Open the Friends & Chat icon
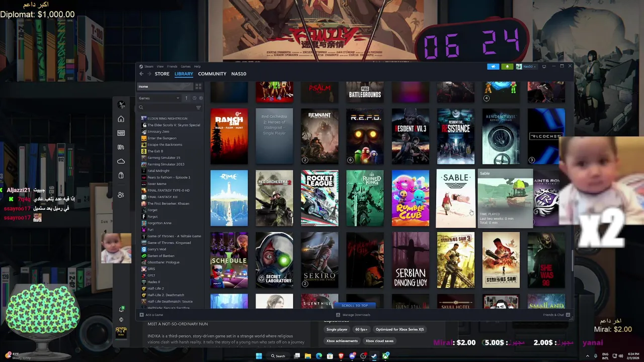Image resolution: width=644 pixels, height=362 pixels. [568, 315]
